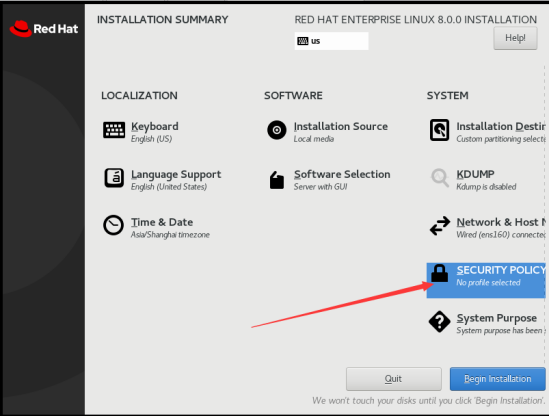Click the Quit button
The image size is (550, 416).
click(x=394, y=379)
